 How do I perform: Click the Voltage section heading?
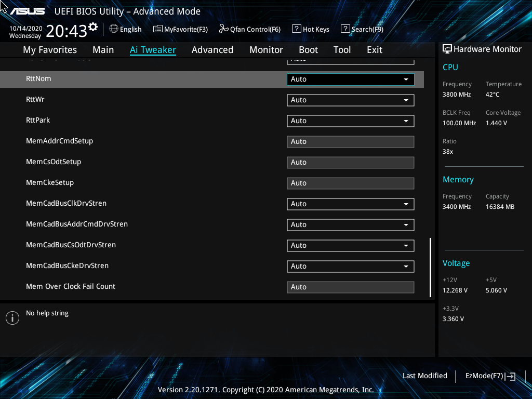point(456,263)
